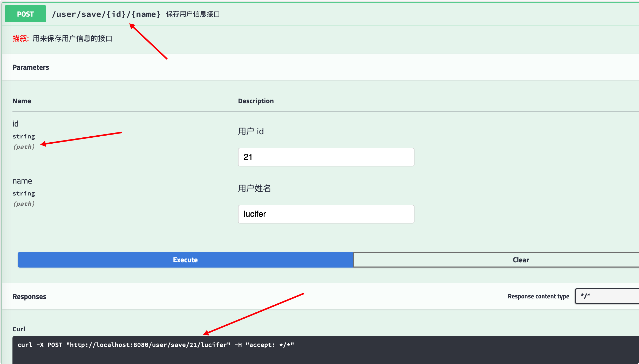Focus the name input field containing lucifer
This screenshot has width=639, height=364.
point(326,214)
